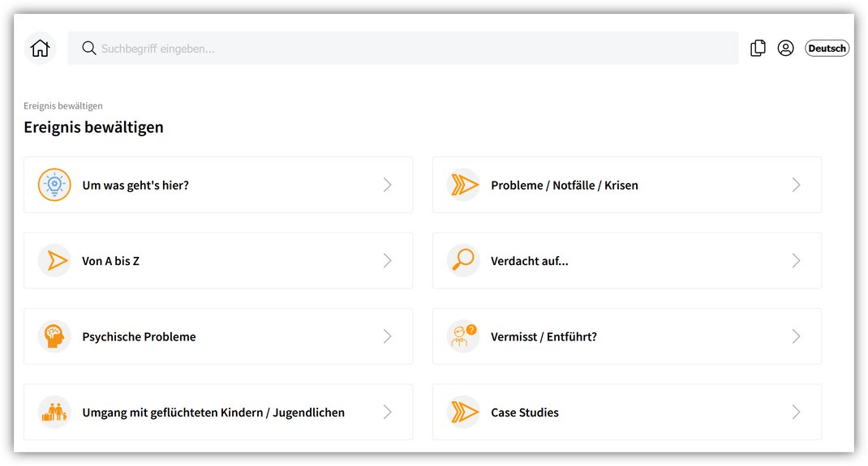Screen dimensions: 868x466
Task: Click the brain head icon for Psychische Probleme
Action: (54, 336)
